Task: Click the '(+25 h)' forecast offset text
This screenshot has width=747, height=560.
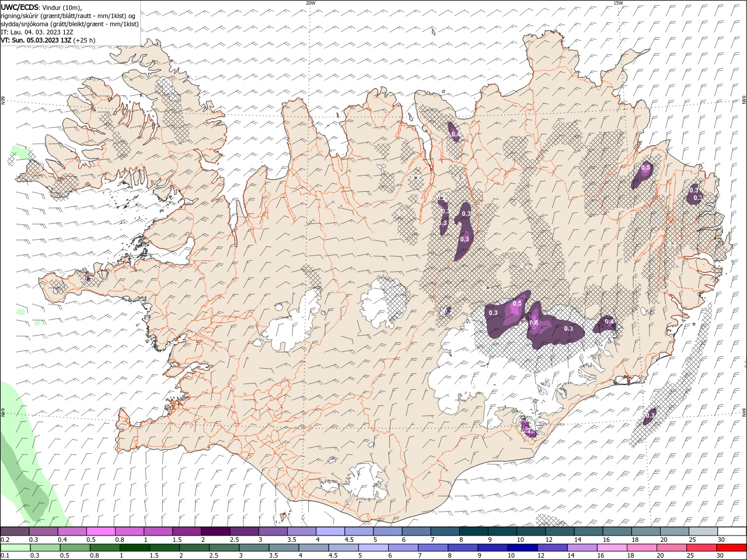Action: (84, 40)
